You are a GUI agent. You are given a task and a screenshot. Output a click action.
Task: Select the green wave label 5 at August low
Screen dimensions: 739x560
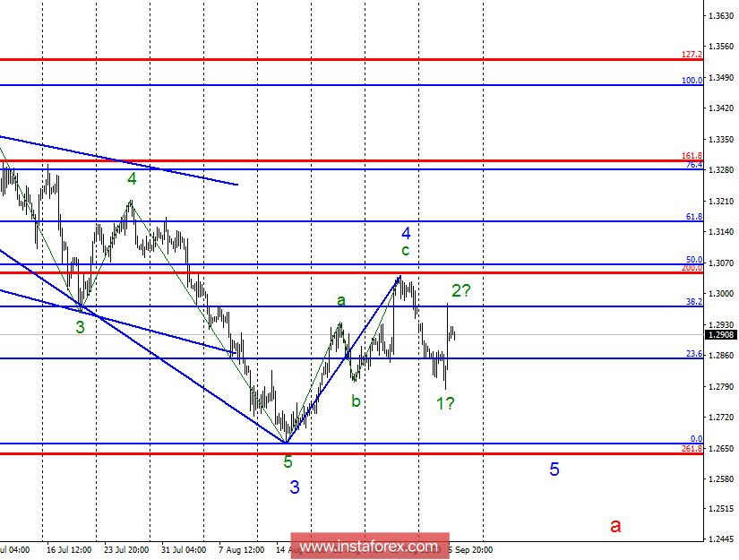point(288,462)
